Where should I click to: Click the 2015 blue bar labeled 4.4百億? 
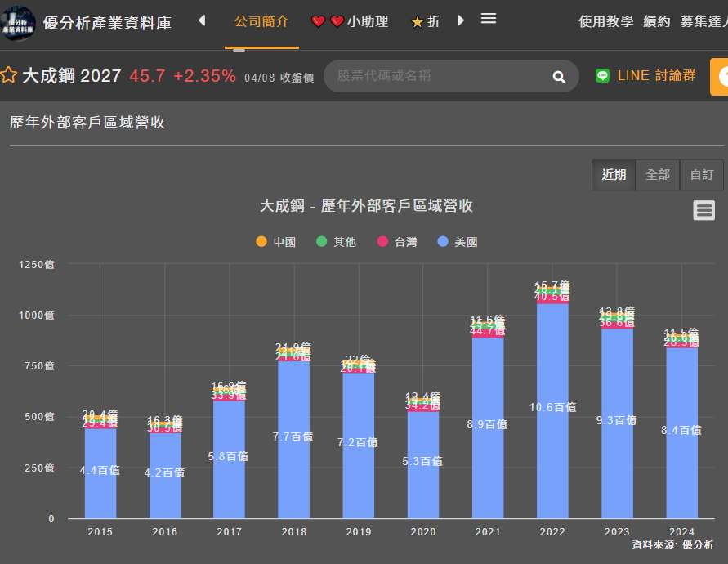(x=100, y=473)
